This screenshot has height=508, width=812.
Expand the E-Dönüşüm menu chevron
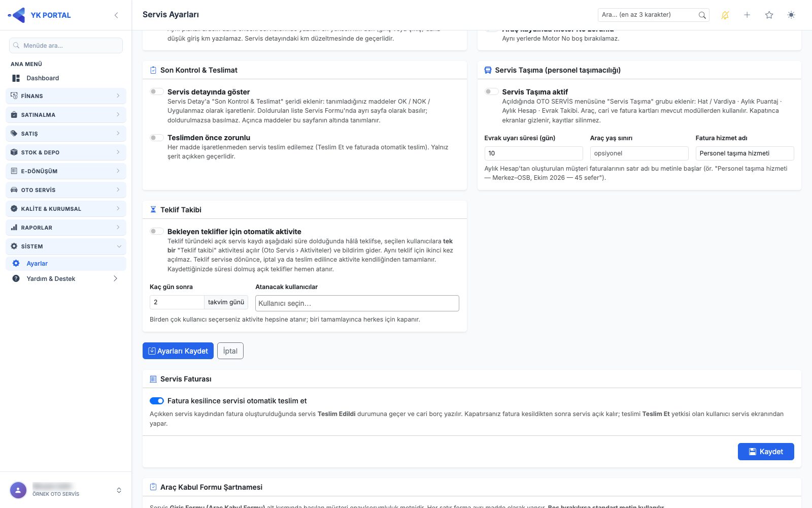(x=118, y=171)
